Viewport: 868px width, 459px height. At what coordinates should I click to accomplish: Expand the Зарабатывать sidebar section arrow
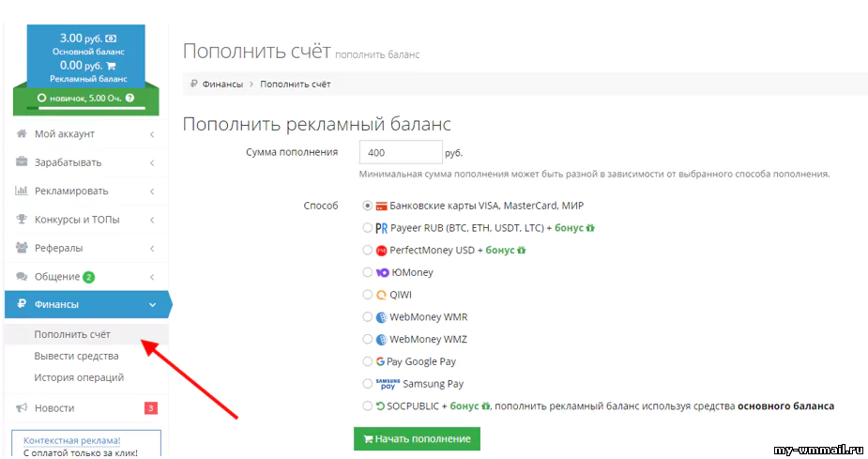pyautogui.click(x=152, y=162)
